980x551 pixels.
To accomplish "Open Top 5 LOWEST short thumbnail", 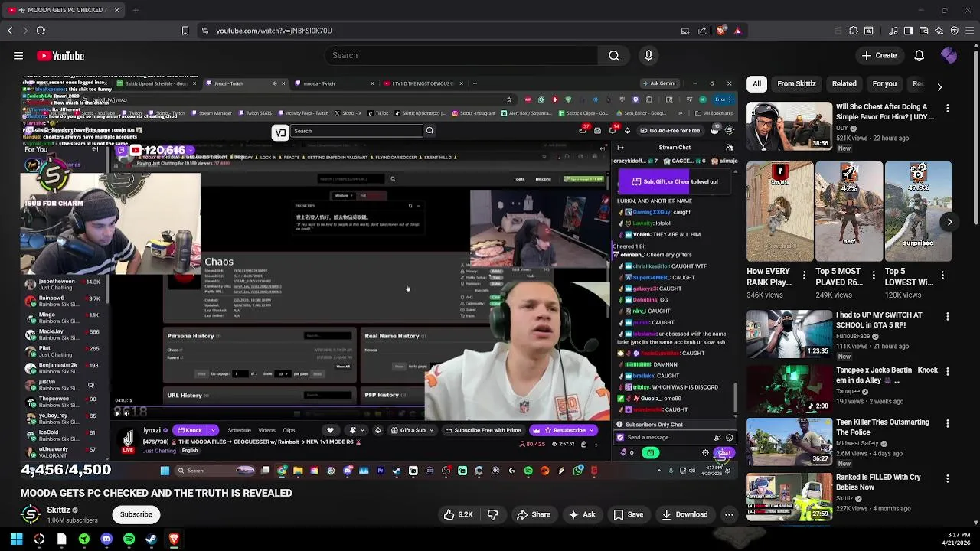I will (918, 210).
